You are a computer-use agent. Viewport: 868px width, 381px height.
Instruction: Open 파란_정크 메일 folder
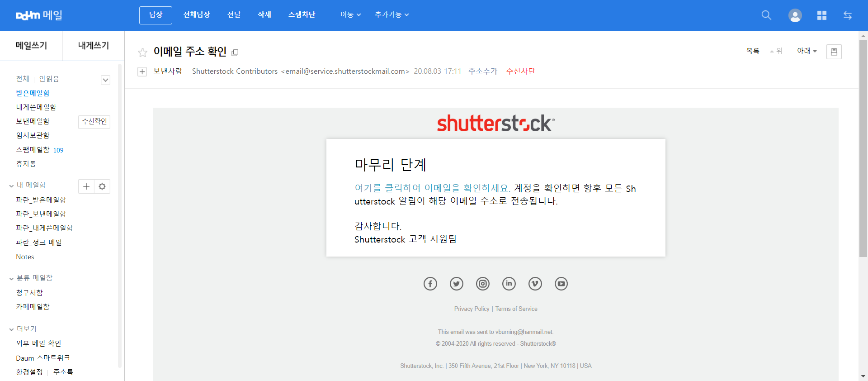point(39,243)
